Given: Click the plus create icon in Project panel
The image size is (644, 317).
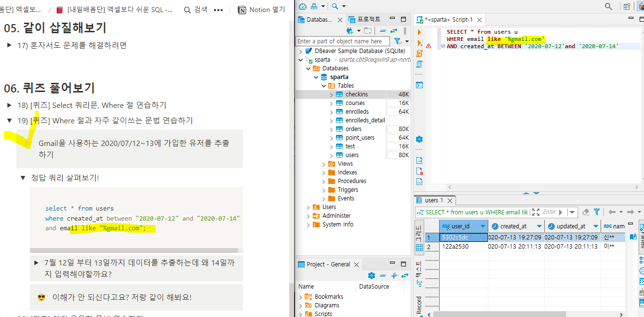Looking at the screenshot, I should [393, 276].
